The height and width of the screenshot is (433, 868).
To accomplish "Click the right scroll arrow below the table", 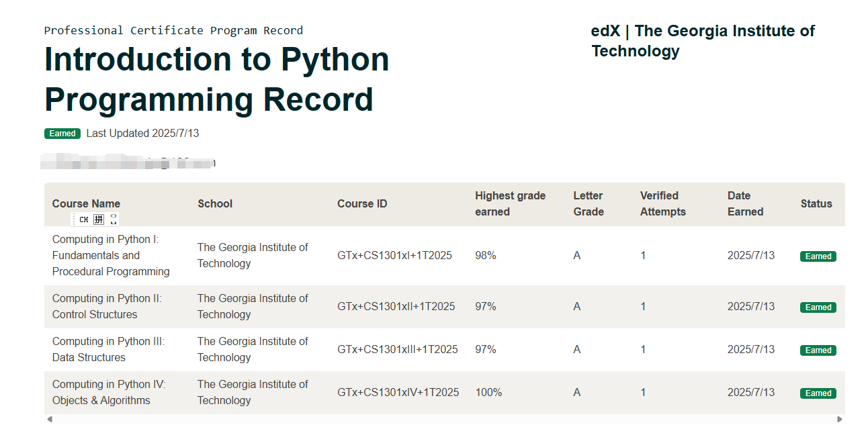I will [840, 420].
